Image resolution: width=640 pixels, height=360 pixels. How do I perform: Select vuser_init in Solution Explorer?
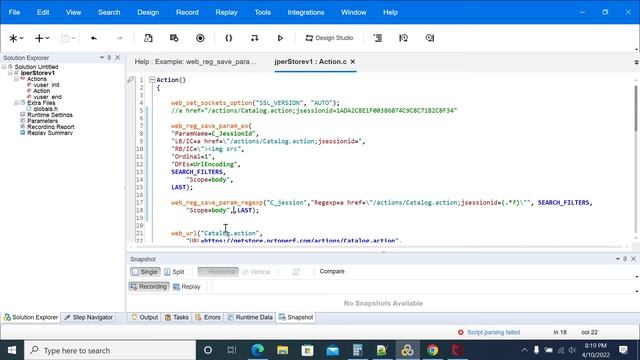coord(46,85)
